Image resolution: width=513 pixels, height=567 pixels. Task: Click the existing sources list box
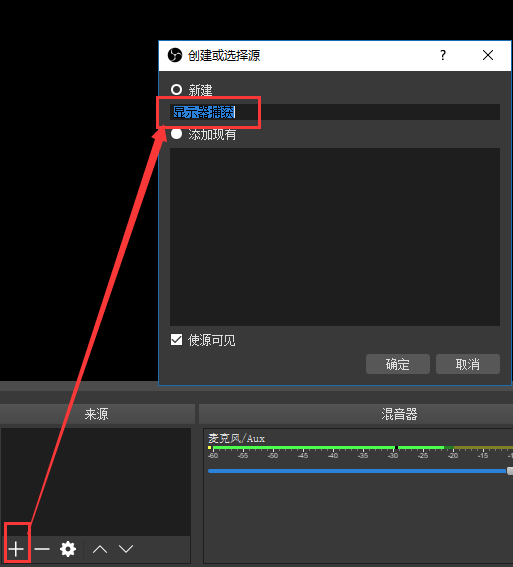point(335,237)
